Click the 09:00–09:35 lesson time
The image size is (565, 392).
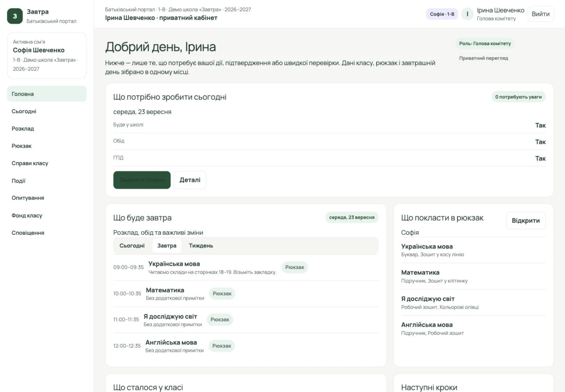(x=129, y=267)
